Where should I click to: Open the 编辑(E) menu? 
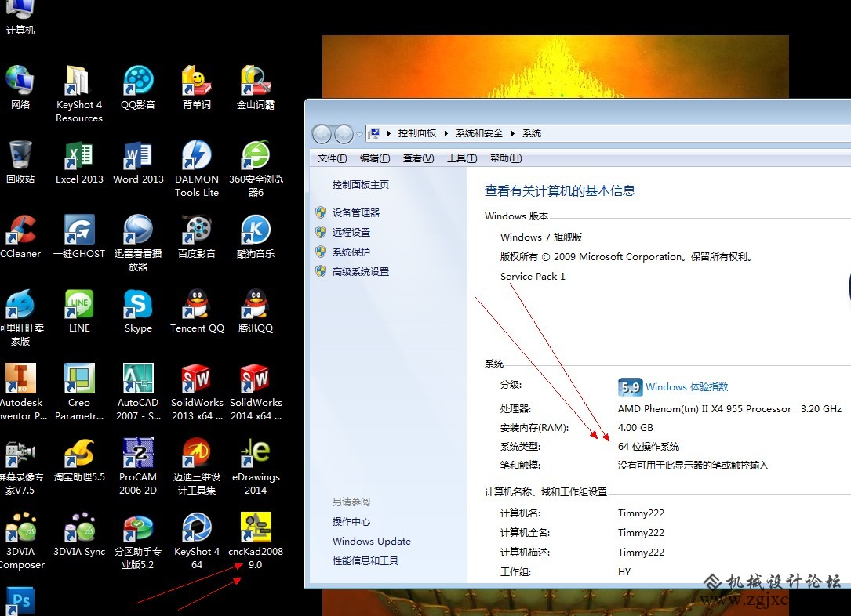point(374,158)
